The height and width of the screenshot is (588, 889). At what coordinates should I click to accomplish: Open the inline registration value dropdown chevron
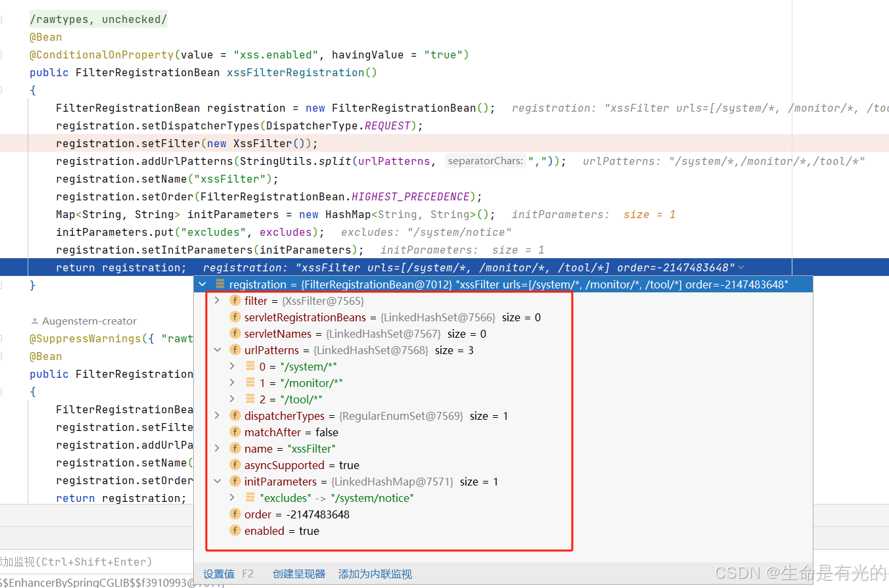tap(742, 267)
